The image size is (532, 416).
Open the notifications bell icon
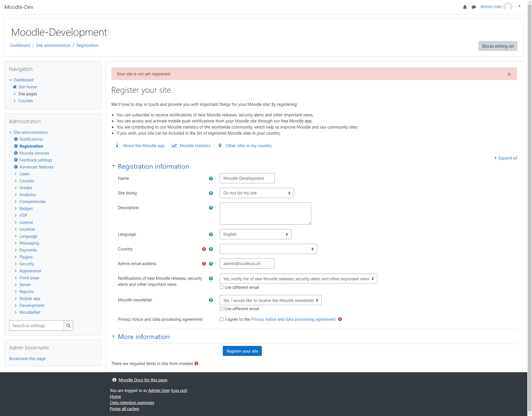465,7
